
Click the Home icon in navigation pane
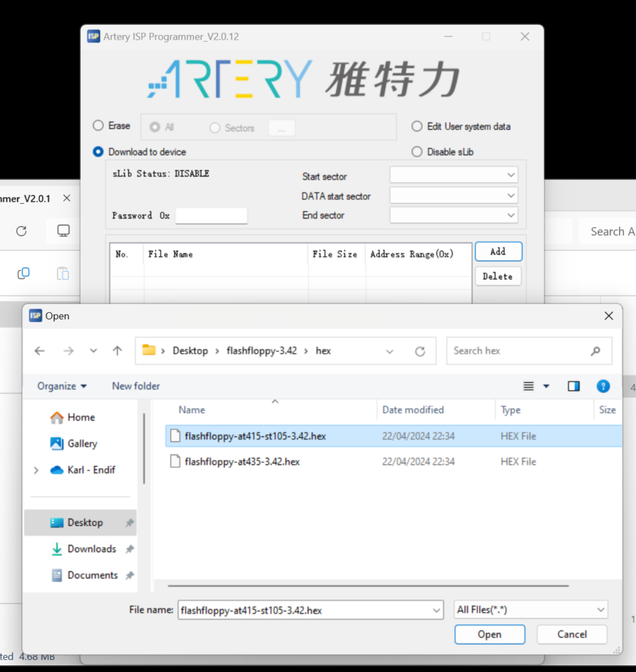click(x=57, y=417)
